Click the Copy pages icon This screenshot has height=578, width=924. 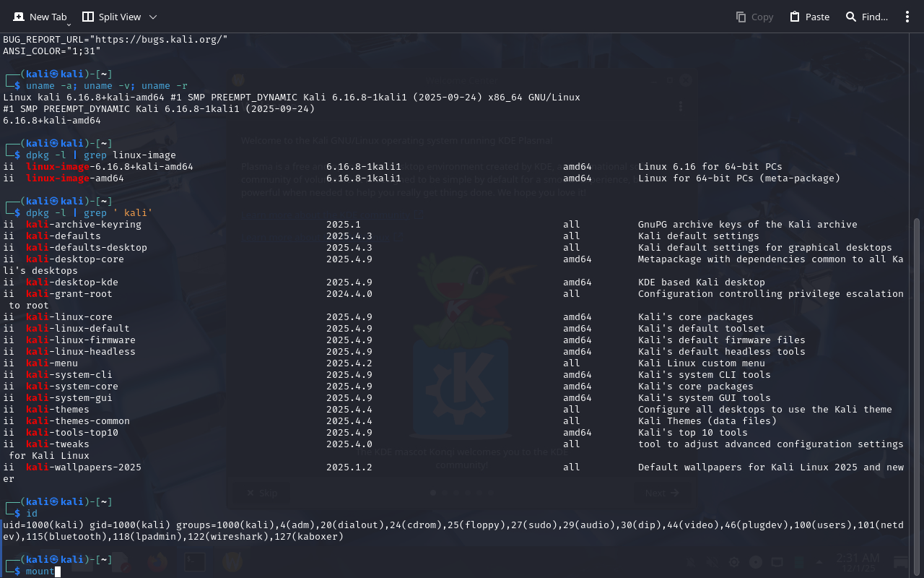coord(741,17)
